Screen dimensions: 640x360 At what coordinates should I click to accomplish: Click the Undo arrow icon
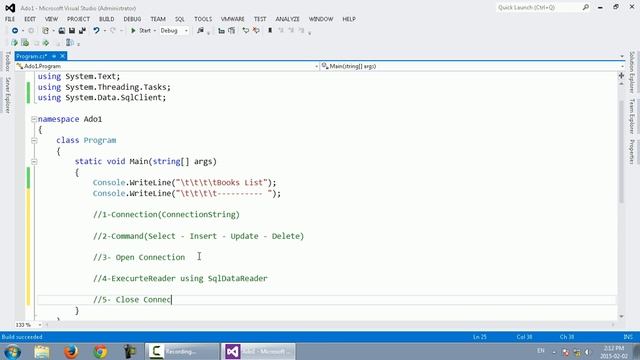point(96,31)
